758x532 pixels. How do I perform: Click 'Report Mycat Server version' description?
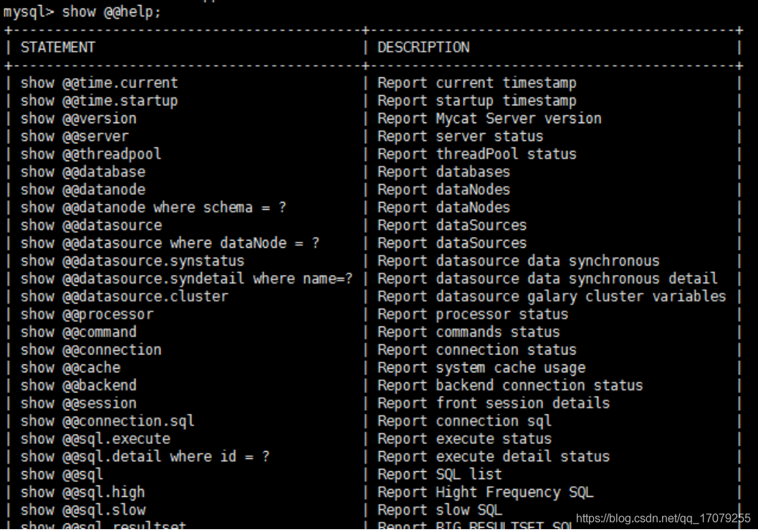tap(489, 119)
